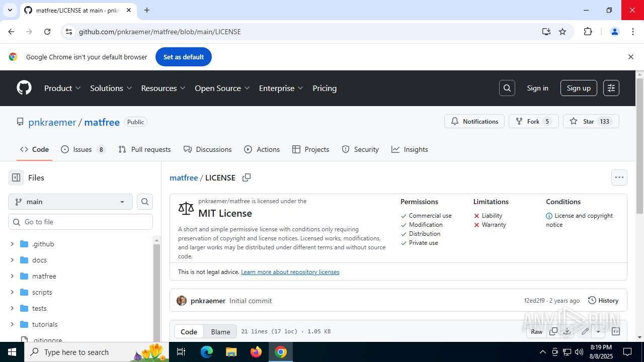Switch to Code view toggle
Screen dimensions: 644x362
pyautogui.click(x=189, y=331)
